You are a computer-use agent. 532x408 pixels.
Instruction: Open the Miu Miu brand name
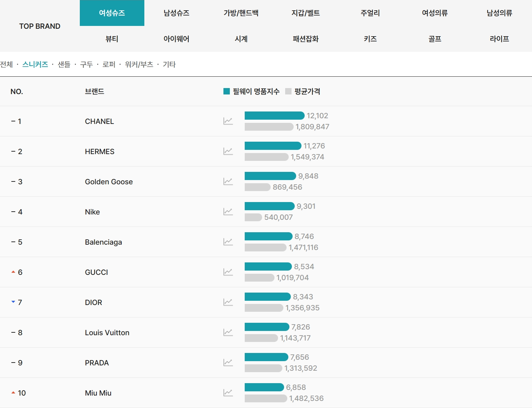[x=98, y=393]
